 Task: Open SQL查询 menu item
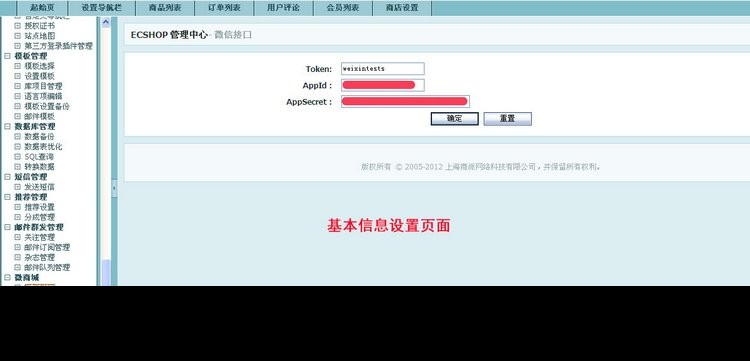click(39, 157)
